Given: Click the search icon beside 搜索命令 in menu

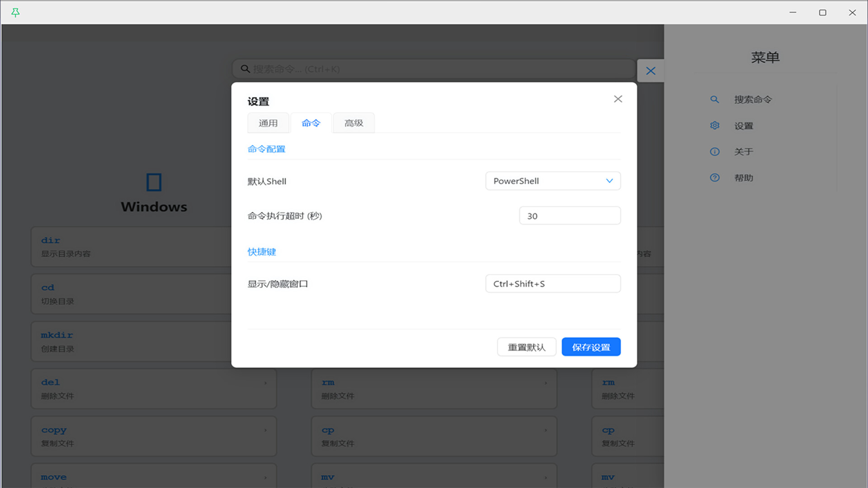Looking at the screenshot, I should 714,99.
